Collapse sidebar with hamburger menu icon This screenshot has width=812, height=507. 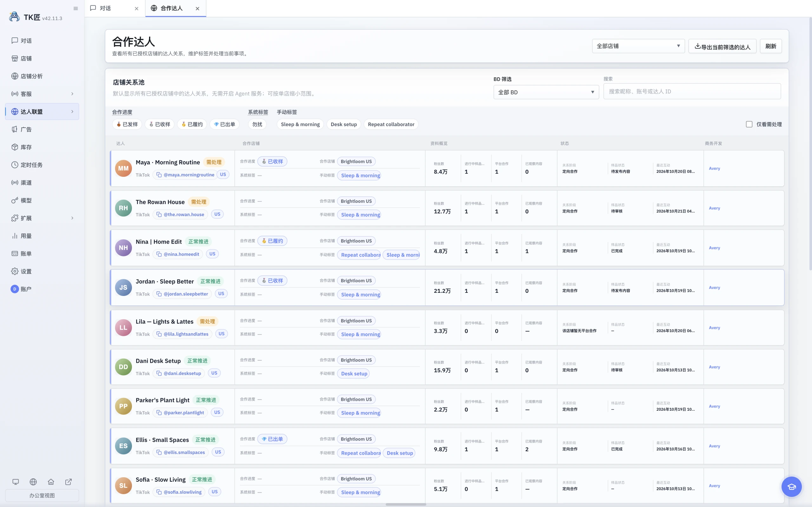[x=75, y=8]
